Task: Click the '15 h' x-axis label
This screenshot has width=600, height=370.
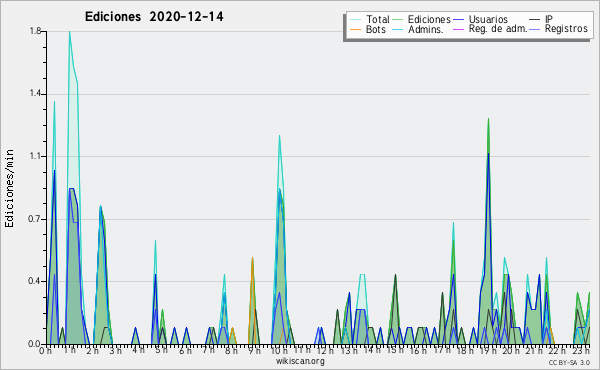Action: [x=395, y=350]
